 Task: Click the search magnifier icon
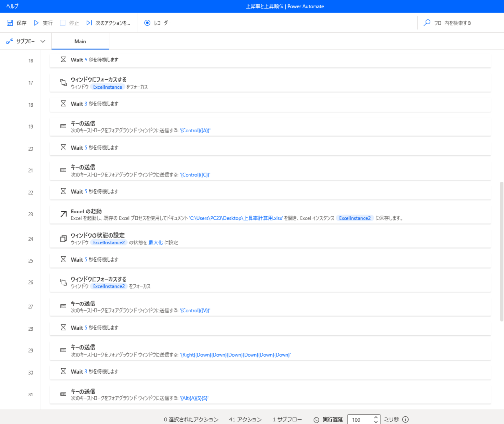(x=427, y=23)
